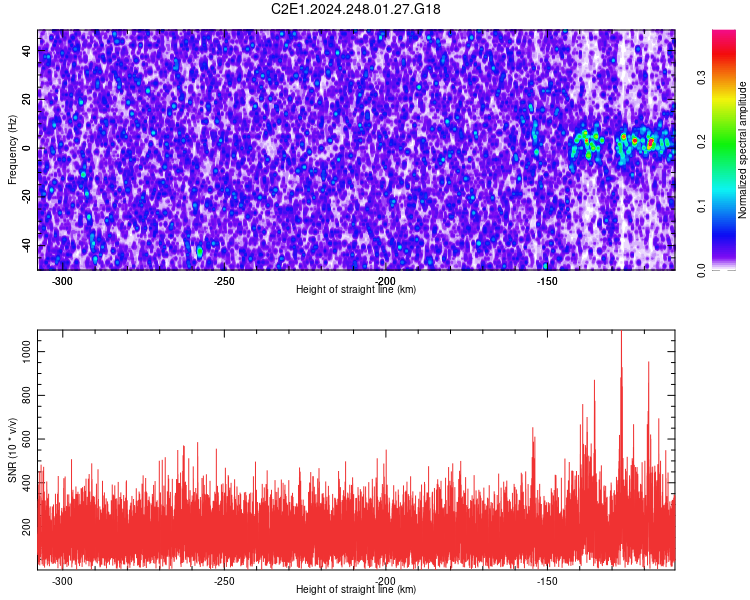Click the Frequency (Hz) axis label
The width and height of the screenshot is (750, 600).
pos(12,150)
